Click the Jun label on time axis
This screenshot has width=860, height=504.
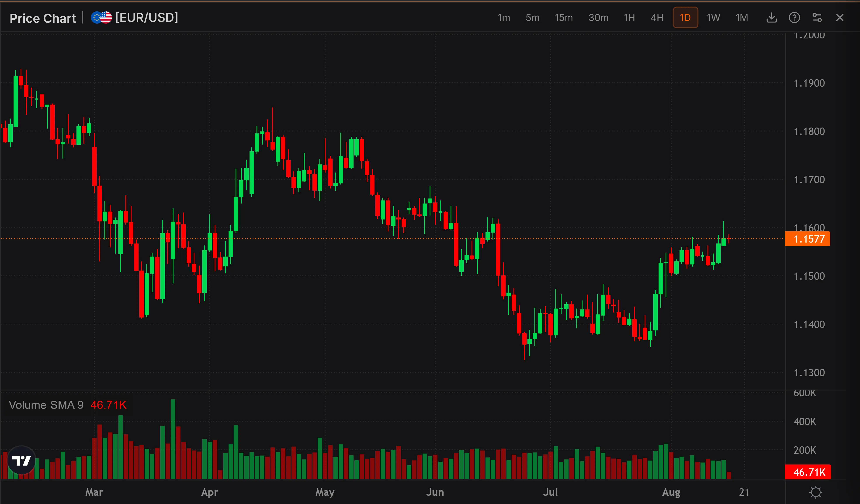pyautogui.click(x=435, y=492)
